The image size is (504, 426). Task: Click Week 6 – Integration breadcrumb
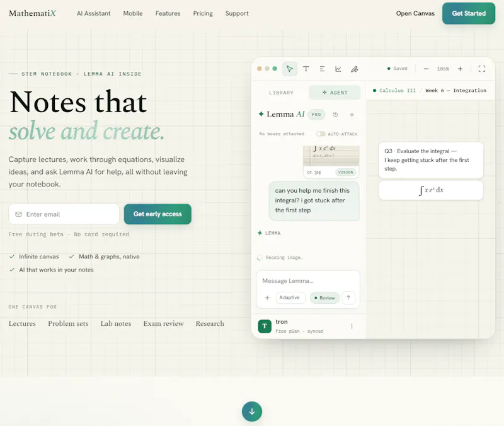(455, 90)
